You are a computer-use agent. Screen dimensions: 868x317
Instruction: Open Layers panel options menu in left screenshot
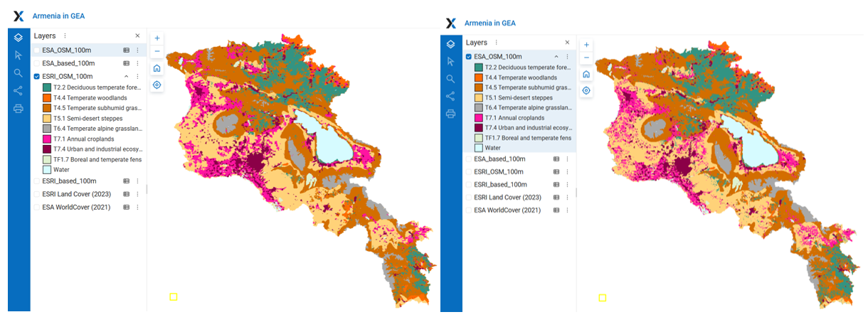(65, 36)
